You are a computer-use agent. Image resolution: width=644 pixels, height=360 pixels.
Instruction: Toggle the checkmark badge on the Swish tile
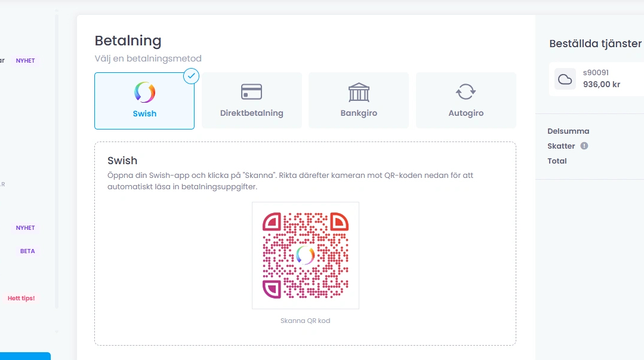click(x=191, y=76)
